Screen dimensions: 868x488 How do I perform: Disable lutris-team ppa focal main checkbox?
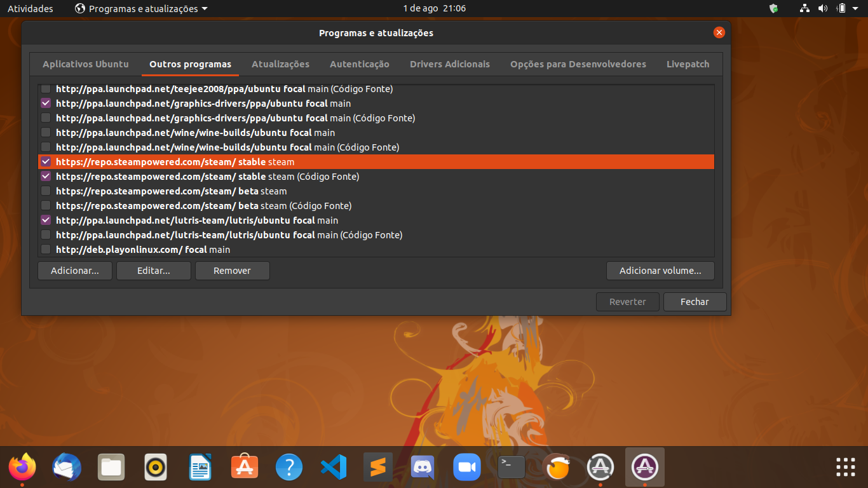click(x=46, y=220)
